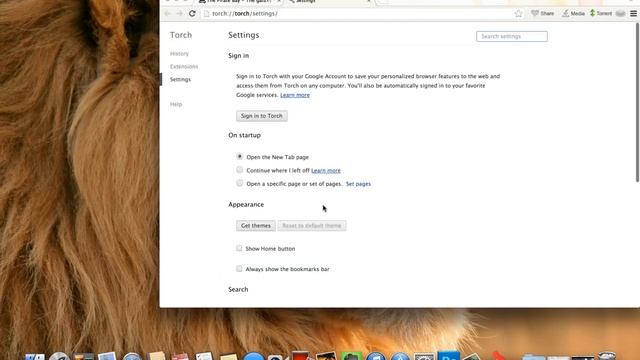This screenshot has width=640, height=360.
Task: Open the Torrent toolbar button
Action: click(601, 13)
